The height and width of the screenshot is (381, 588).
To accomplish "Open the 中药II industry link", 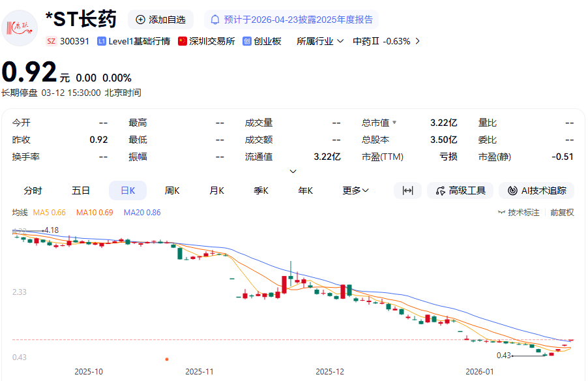I will pos(386,41).
